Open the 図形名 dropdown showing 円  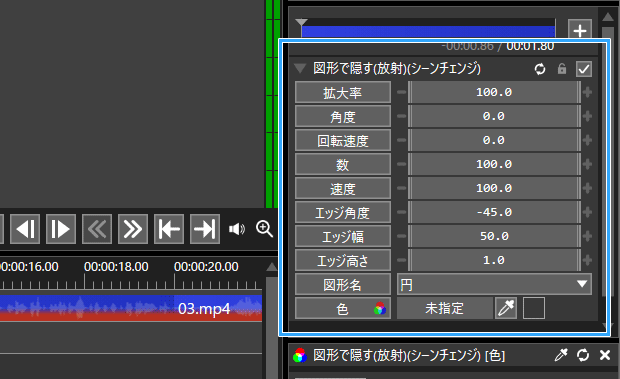[494, 285]
